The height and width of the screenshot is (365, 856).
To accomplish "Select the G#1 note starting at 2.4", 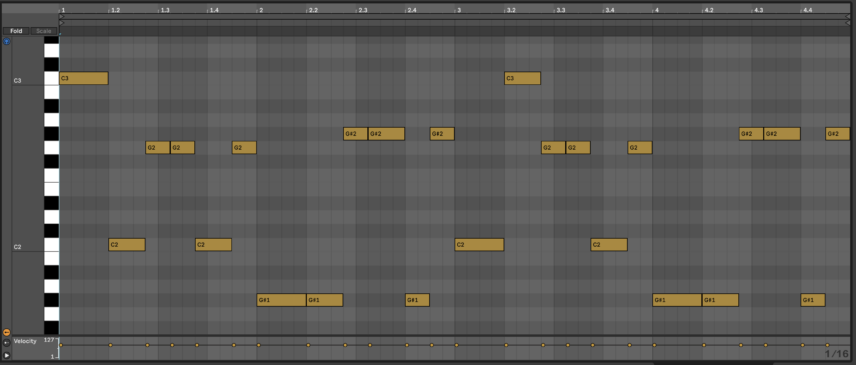I will coord(418,300).
